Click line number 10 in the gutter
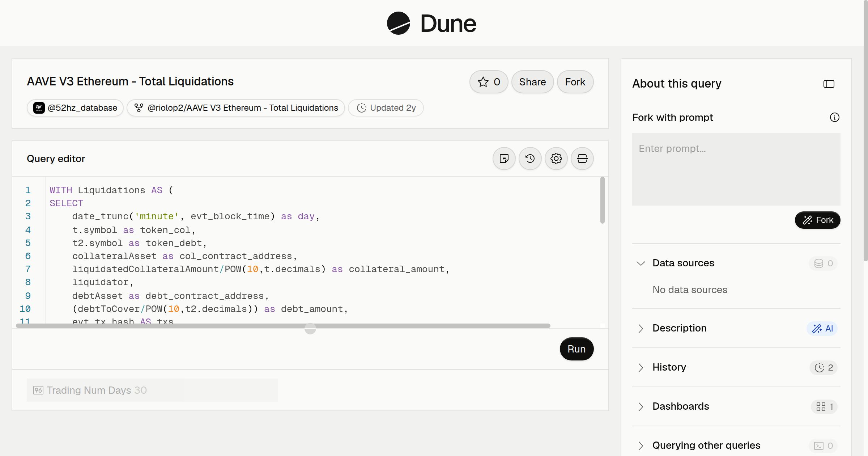 pos(25,309)
